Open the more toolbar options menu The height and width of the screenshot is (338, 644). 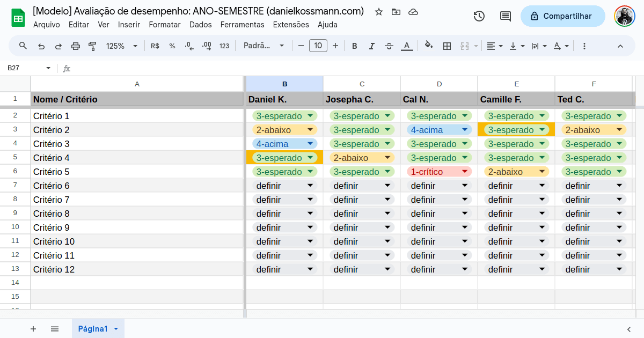tap(584, 46)
